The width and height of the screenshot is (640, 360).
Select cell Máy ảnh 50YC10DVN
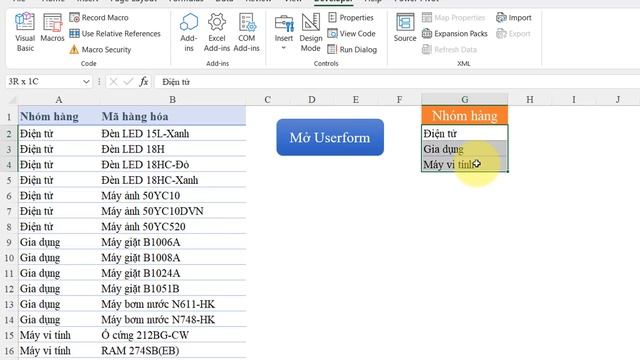172,211
